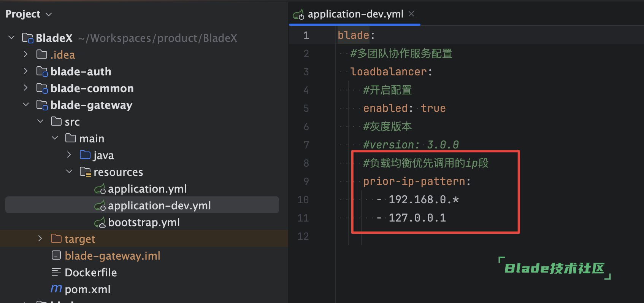Select blade-common in the project tree
The image size is (644, 303).
(143, 88)
